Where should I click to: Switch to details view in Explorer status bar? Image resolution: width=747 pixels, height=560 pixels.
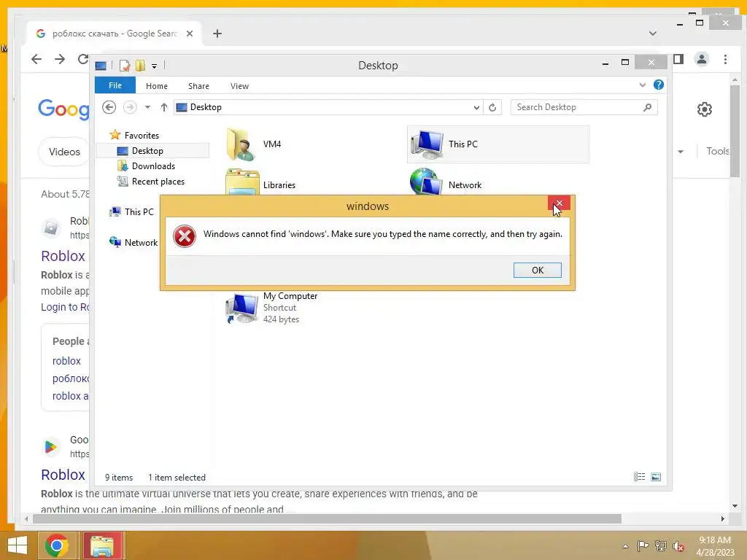tap(639, 477)
